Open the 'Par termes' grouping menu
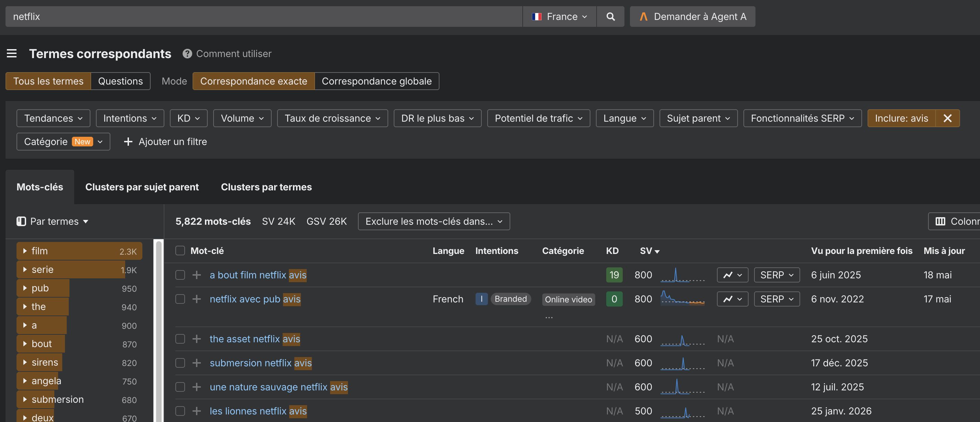The width and height of the screenshot is (980, 422). [53, 221]
